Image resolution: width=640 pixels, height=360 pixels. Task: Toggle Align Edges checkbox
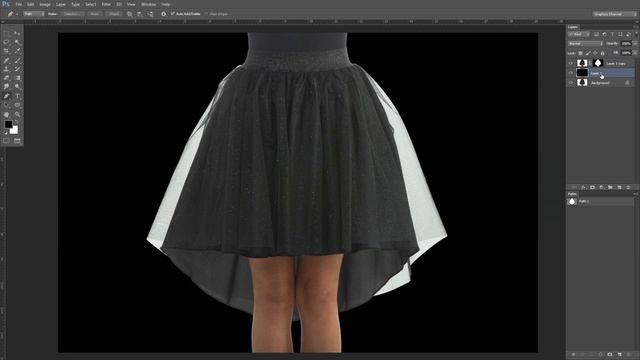(206, 14)
